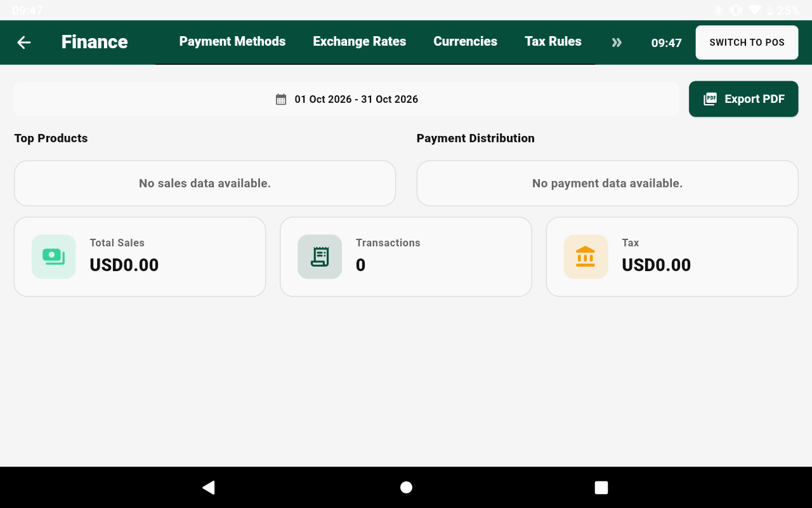This screenshot has width=812, height=508.
Task: Open the date range picker field
Action: click(x=346, y=99)
